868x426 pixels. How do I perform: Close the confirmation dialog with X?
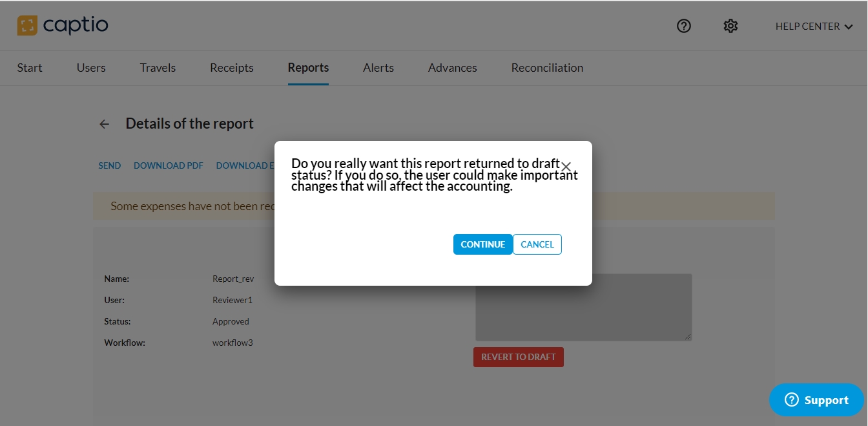click(x=566, y=166)
